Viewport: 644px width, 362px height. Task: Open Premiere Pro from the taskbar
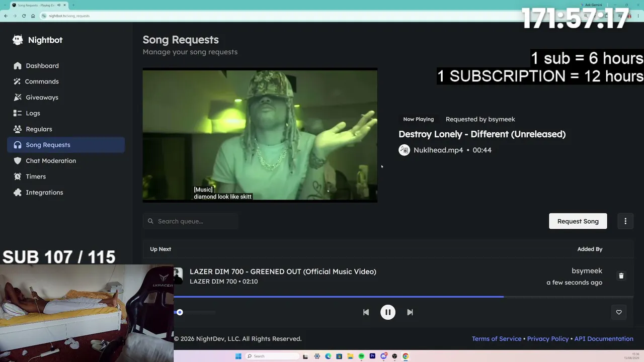tap(372, 356)
